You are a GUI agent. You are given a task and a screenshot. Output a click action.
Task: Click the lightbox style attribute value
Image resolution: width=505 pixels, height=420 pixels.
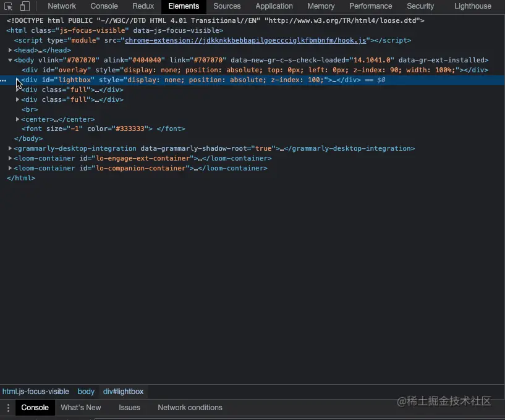(x=226, y=80)
